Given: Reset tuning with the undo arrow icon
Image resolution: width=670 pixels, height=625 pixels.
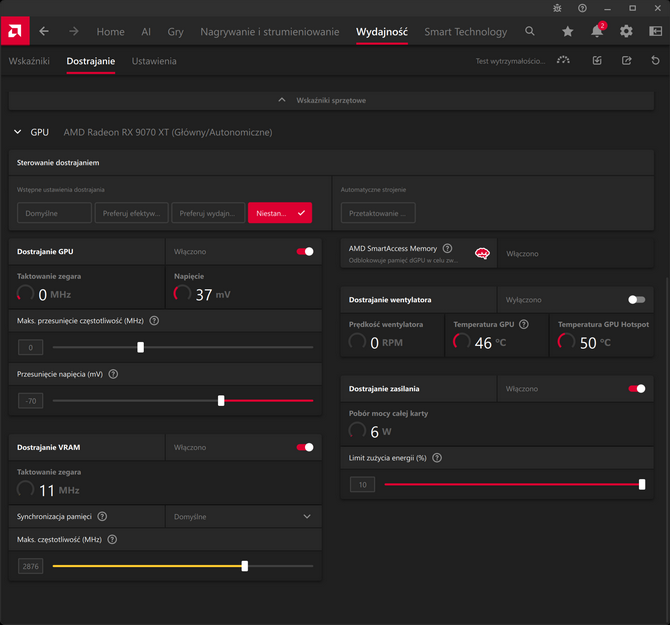Looking at the screenshot, I should [x=655, y=61].
